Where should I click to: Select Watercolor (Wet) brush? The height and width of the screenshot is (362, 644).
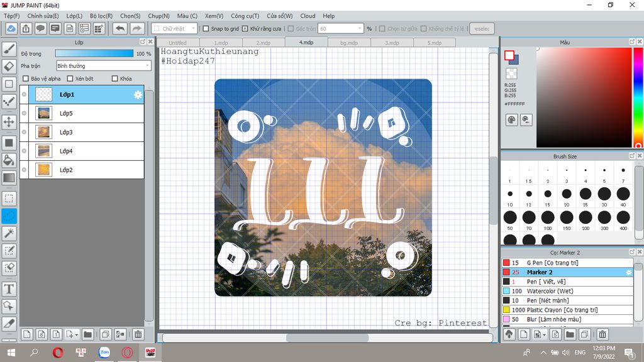point(567,291)
